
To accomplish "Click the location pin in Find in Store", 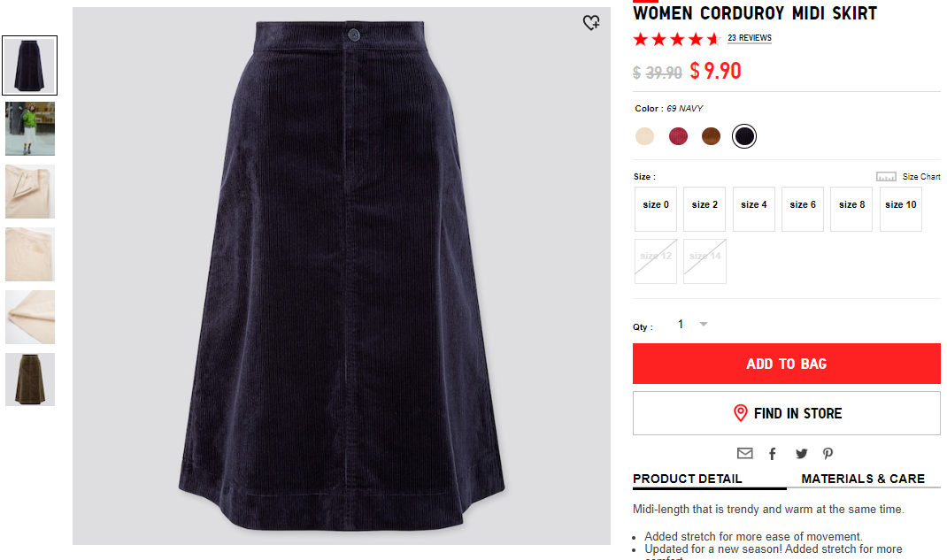I will [741, 413].
